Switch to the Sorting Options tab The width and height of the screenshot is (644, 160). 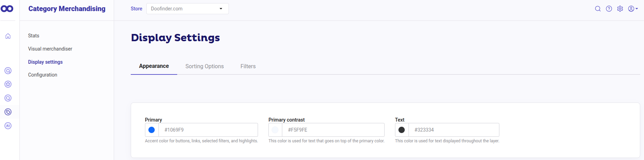point(205,66)
